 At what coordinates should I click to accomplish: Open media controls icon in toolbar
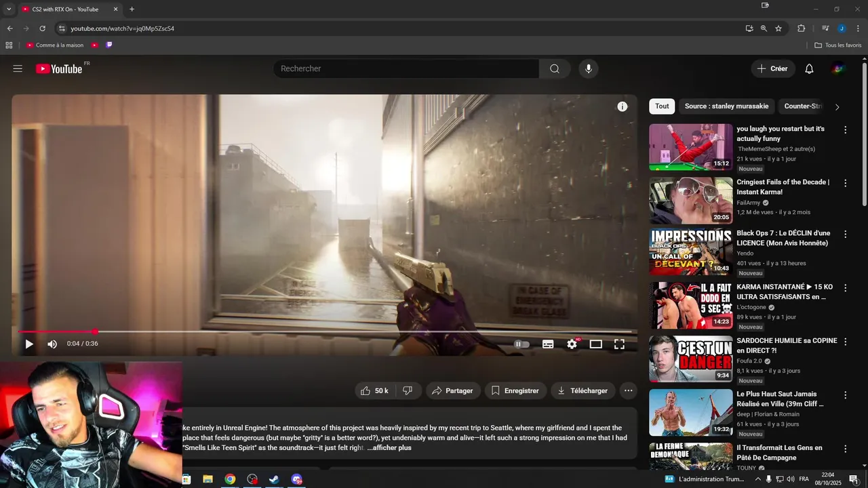coord(825,28)
